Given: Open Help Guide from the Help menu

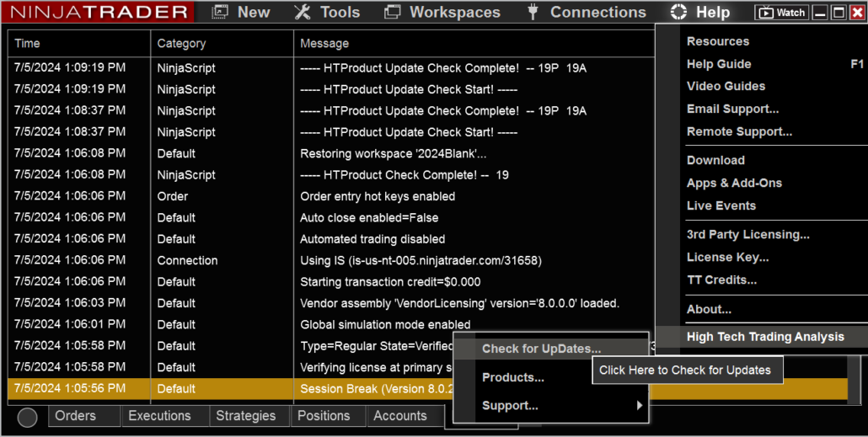Looking at the screenshot, I should (x=719, y=64).
